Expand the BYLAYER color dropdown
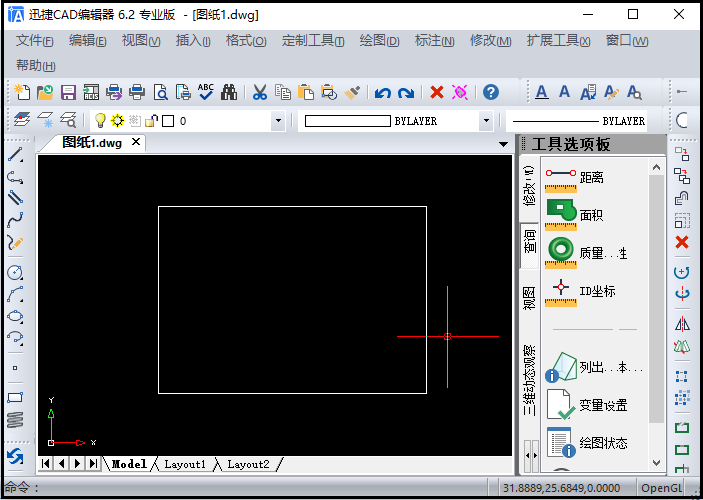The width and height of the screenshot is (703, 500). [486, 121]
